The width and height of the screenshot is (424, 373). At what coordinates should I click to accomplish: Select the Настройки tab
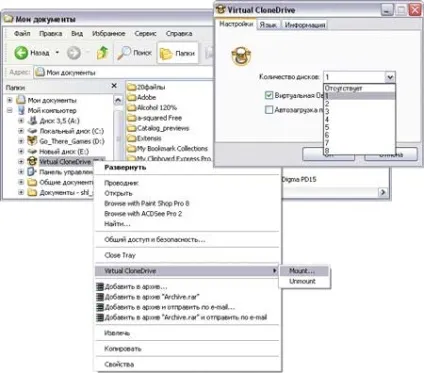(x=236, y=24)
